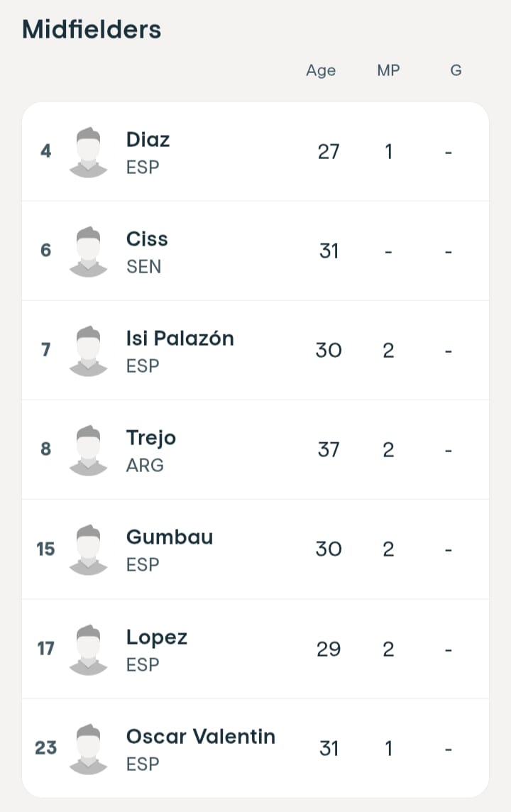The image size is (511, 812).
Task: Open Oscar Valentin's name link
Action: point(200,737)
